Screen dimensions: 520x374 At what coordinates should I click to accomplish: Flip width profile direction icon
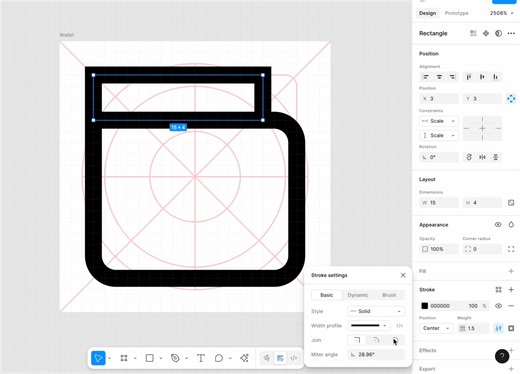pos(399,325)
